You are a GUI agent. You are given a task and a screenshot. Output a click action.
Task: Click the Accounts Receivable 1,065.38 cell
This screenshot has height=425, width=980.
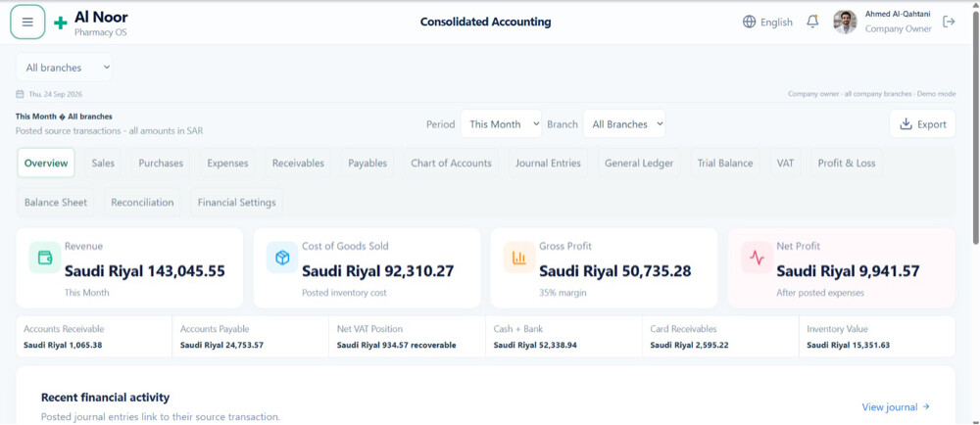coord(94,337)
